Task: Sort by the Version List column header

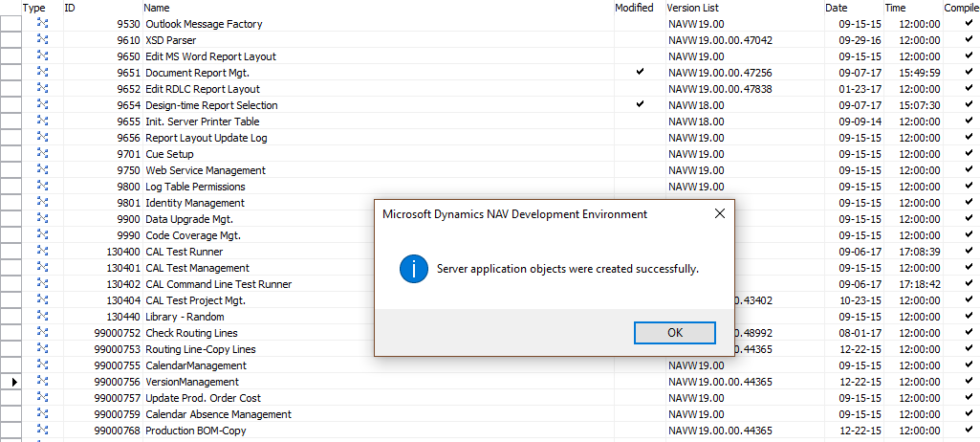Action: [x=692, y=8]
